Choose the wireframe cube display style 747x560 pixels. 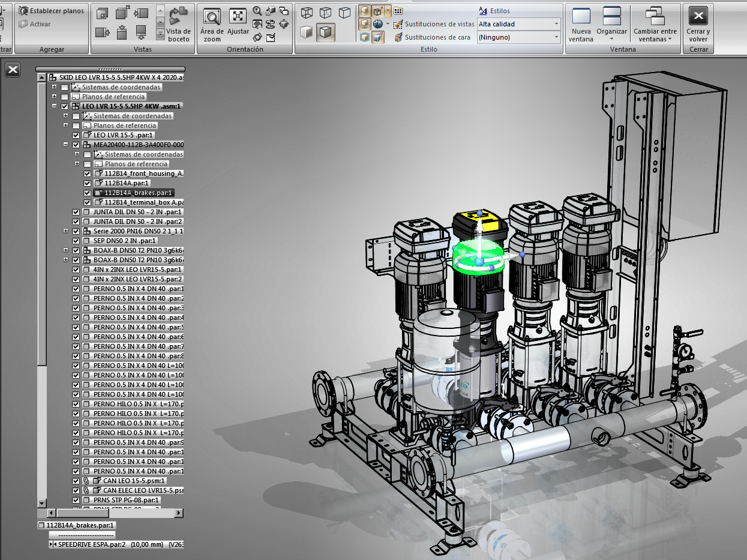click(x=307, y=13)
